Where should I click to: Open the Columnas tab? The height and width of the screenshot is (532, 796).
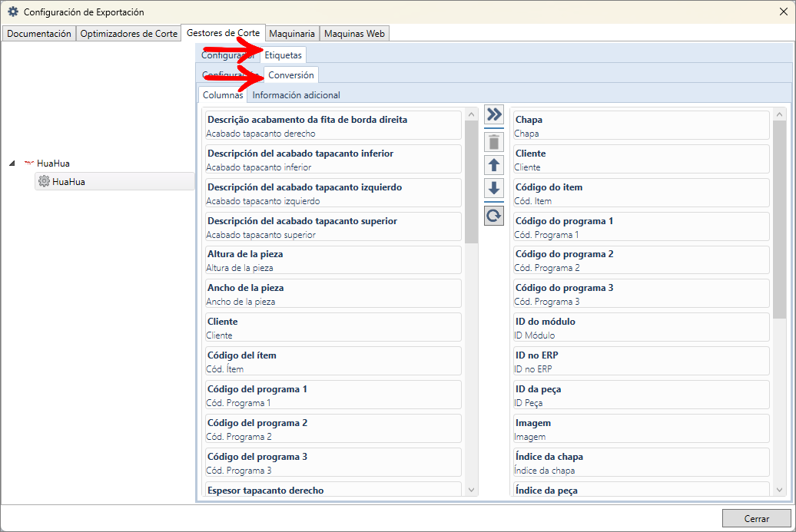pyautogui.click(x=223, y=95)
